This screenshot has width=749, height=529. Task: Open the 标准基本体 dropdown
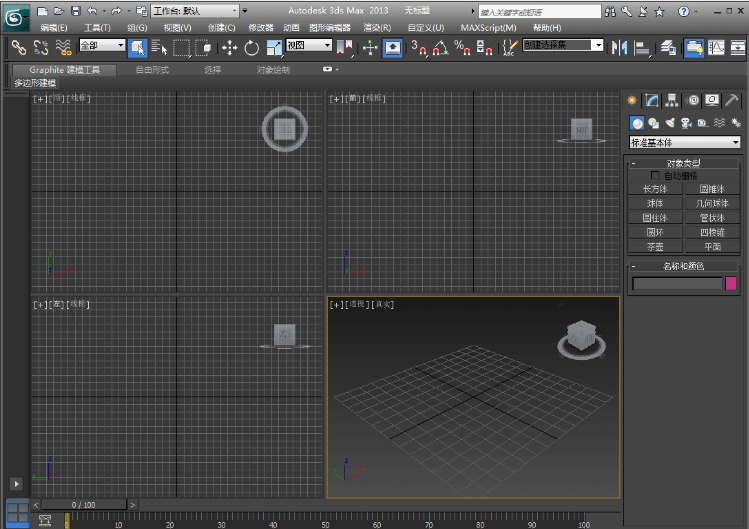tap(685, 143)
